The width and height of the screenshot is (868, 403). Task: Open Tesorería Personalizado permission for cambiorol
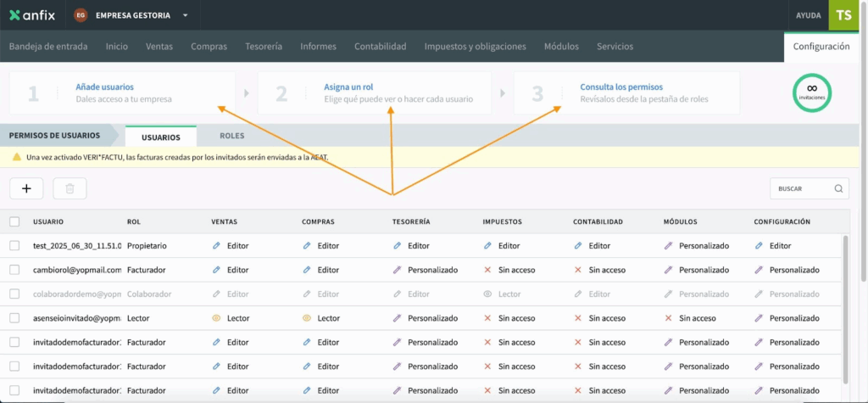[432, 270]
